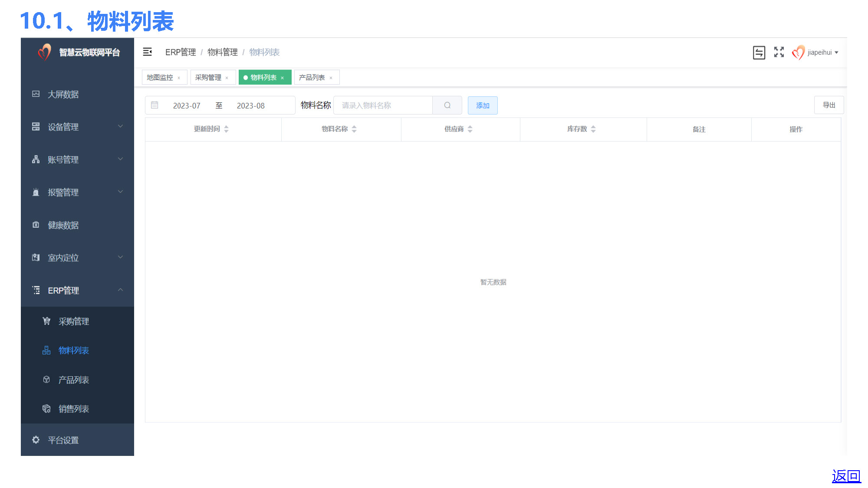Screen dimensions: 868x488
Task: Click the end date 2023-08 field
Action: point(251,105)
